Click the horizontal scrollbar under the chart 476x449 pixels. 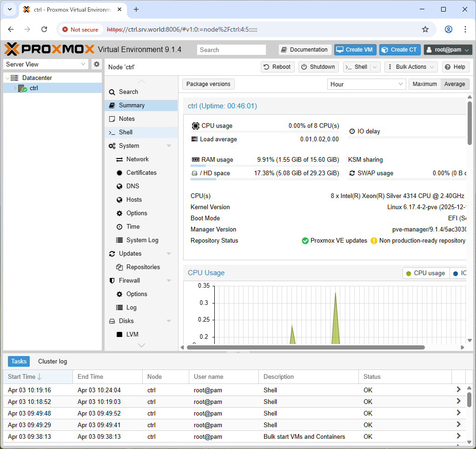pyautogui.click(x=306, y=347)
